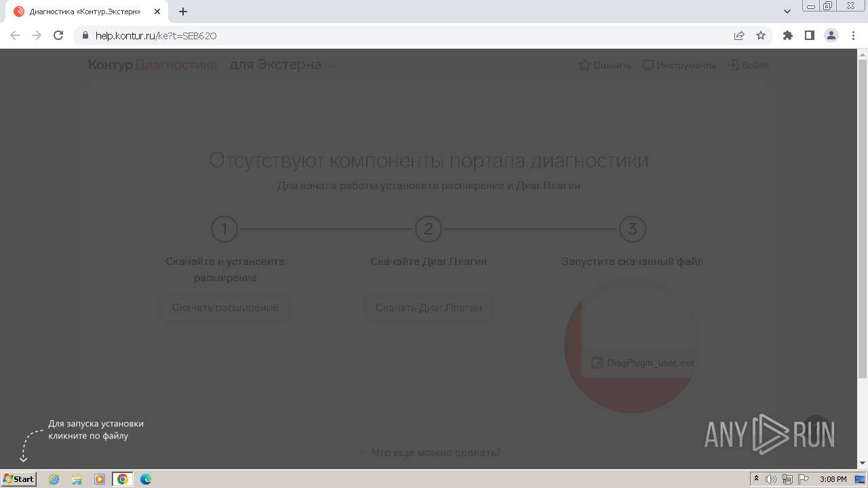The width and height of the screenshot is (868, 488).
Task: Toggle Chrome side panel
Action: coord(809,35)
